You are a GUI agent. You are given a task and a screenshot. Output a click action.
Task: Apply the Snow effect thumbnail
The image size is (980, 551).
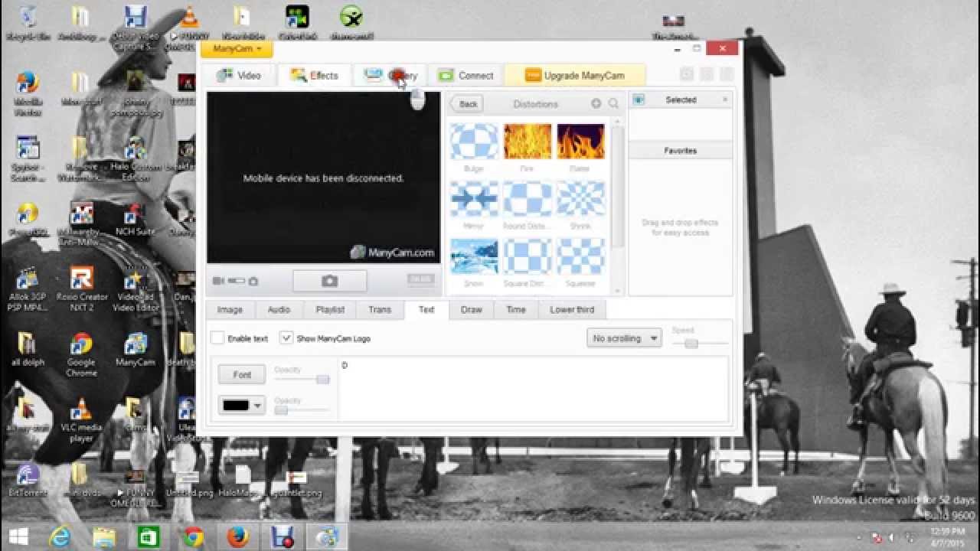tap(474, 256)
